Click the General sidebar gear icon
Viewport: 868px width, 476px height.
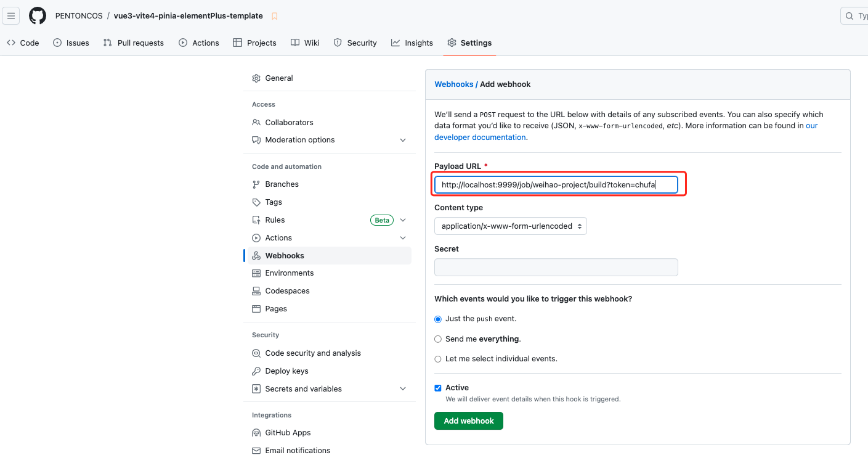coord(256,78)
